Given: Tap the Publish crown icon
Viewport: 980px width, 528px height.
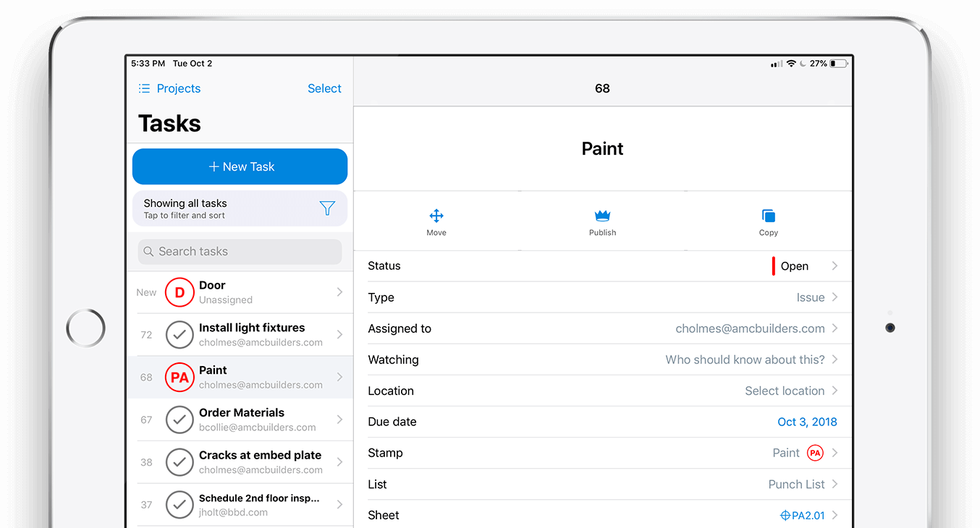Looking at the screenshot, I should [602, 216].
